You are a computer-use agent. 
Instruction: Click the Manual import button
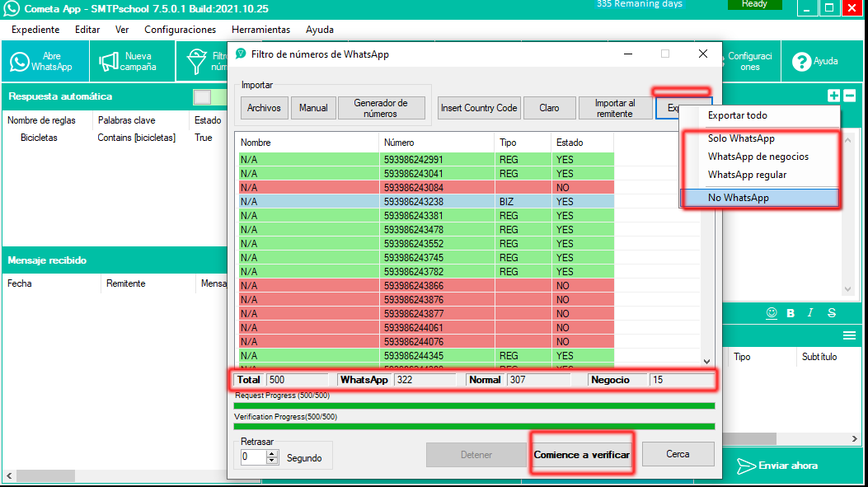(313, 108)
